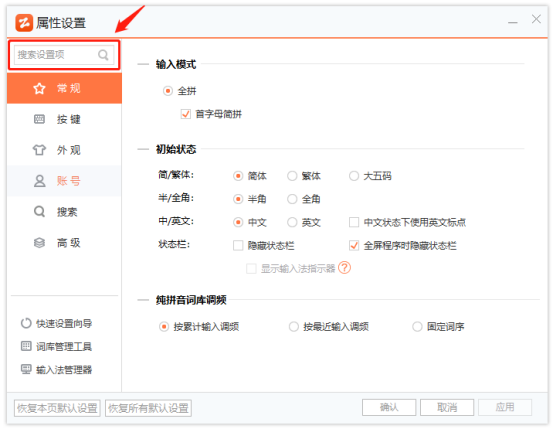Click the refresh icon next to 快速设置向导
The image size is (554, 429).
[x=26, y=323]
